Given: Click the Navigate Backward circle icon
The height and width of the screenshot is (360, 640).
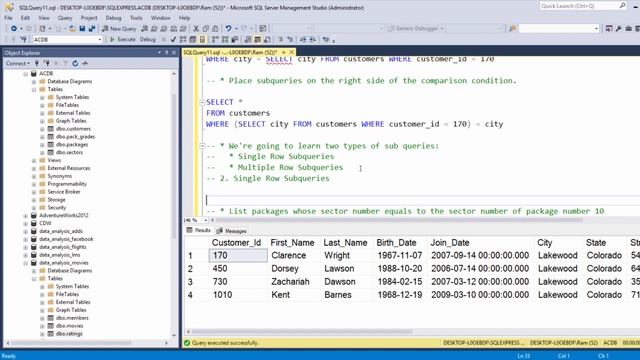Looking at the screenshot, I should (x=13, y=29).
